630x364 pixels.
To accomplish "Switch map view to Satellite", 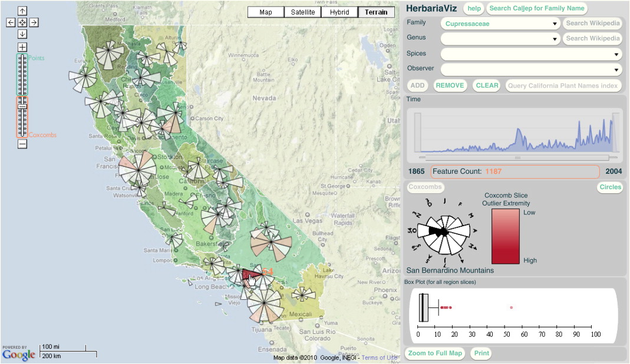I will pyautogui.click(x=302, y=12).
